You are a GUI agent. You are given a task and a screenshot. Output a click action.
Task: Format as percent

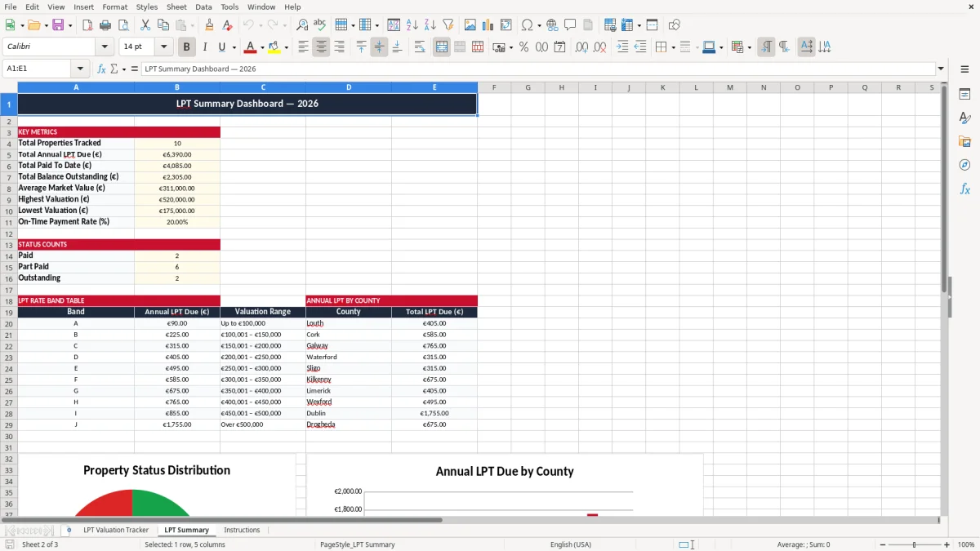click(523, 47)
